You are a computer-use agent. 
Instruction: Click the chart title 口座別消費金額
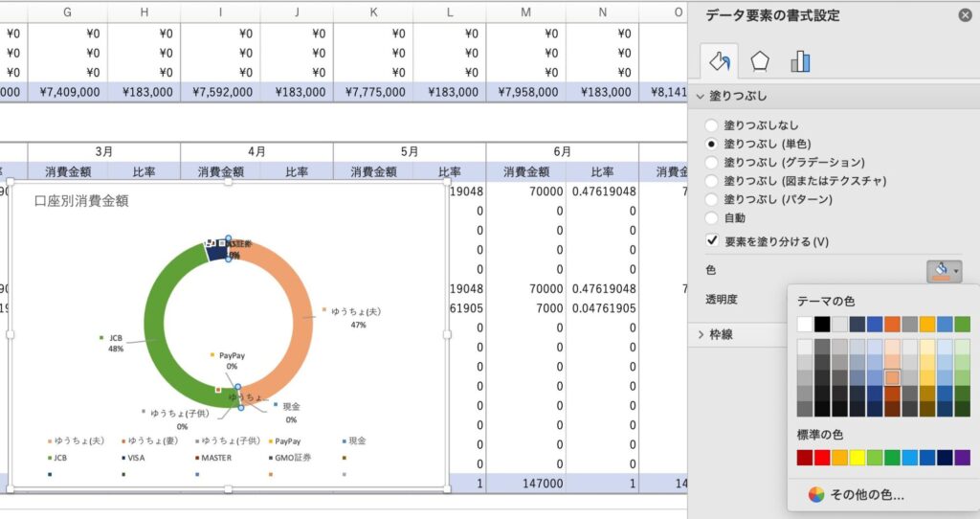pyautogui.click(x=81, y=201)
